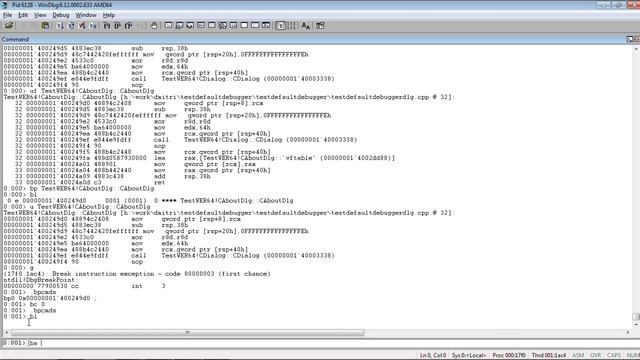This screenshot has height=360, width=640.
Task: Click the 'int 3' instruction line
Action: pos(84,286)
